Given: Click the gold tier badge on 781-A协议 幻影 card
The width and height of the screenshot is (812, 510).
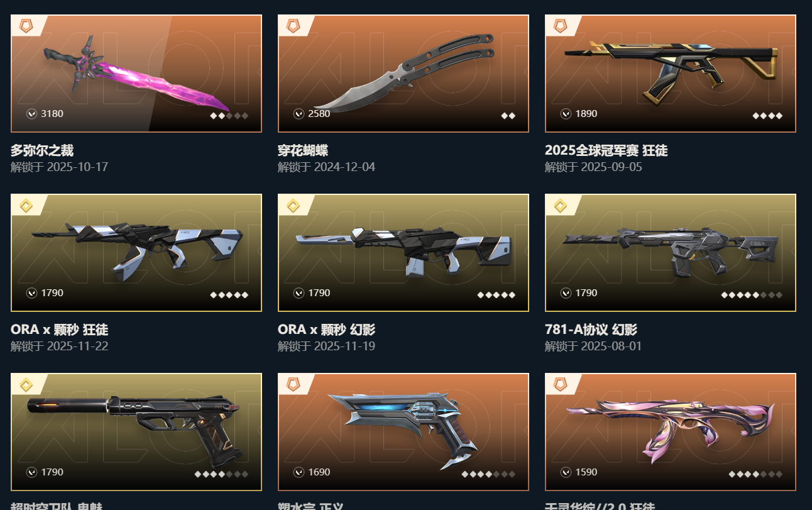Looking at the screenshot, I should click(560, 205).
